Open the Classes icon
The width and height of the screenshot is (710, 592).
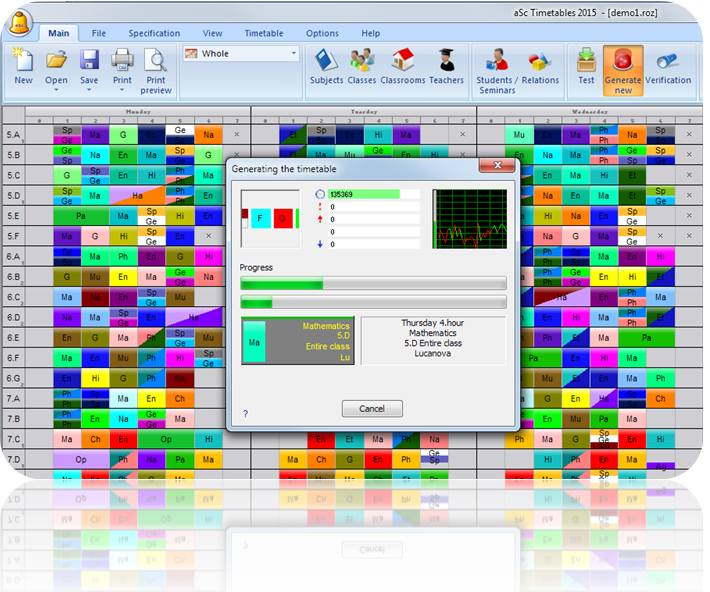[x=362, y=66]
